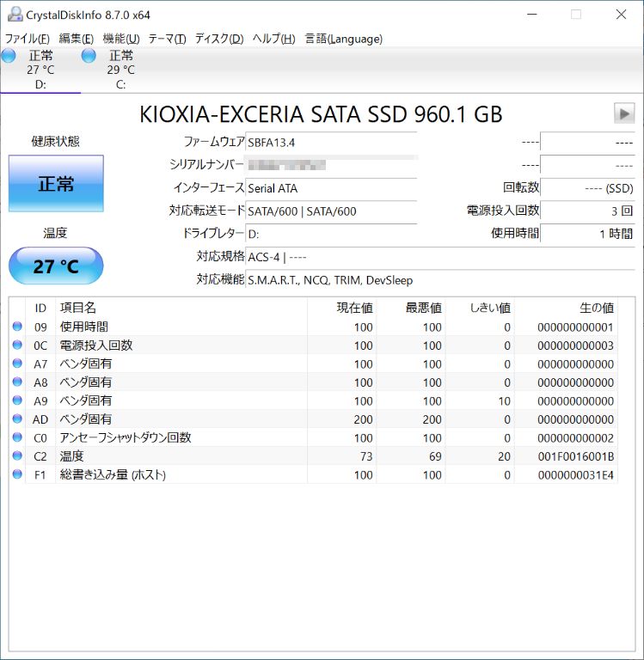644x660 pixels.
Task: Click current value 200 in AD row
Action: [x=363, y=419]
